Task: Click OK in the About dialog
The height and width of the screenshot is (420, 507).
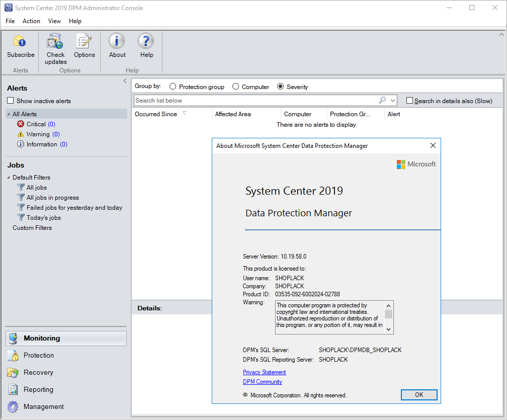Action: (419, 395)
